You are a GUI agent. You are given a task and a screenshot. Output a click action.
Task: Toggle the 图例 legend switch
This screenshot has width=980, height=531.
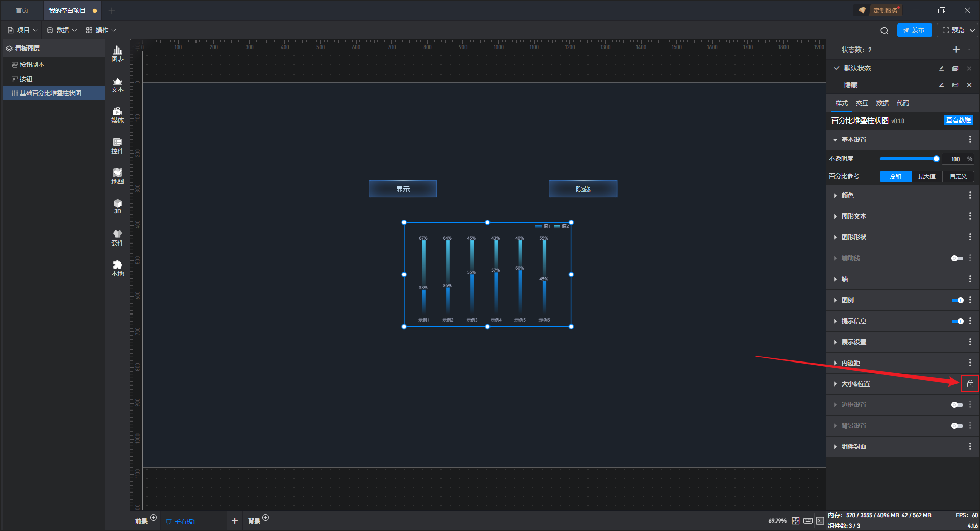[957, 300]
